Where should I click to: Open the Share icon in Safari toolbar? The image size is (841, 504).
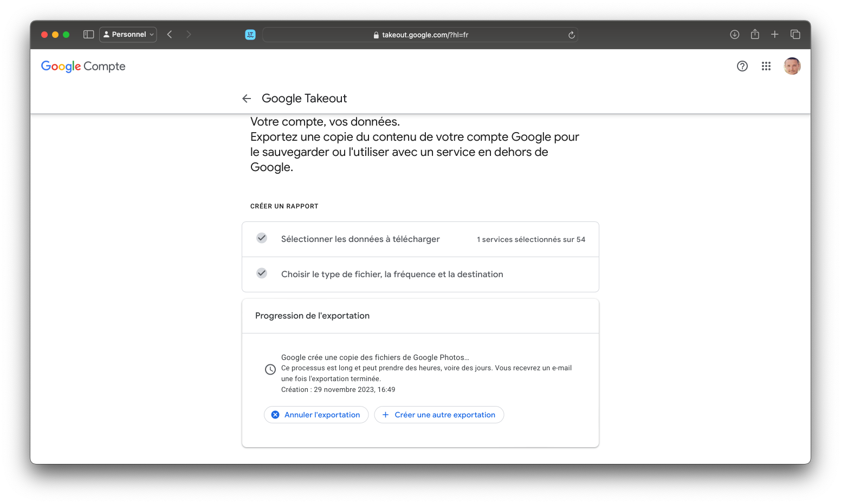(x=755, y=34)
